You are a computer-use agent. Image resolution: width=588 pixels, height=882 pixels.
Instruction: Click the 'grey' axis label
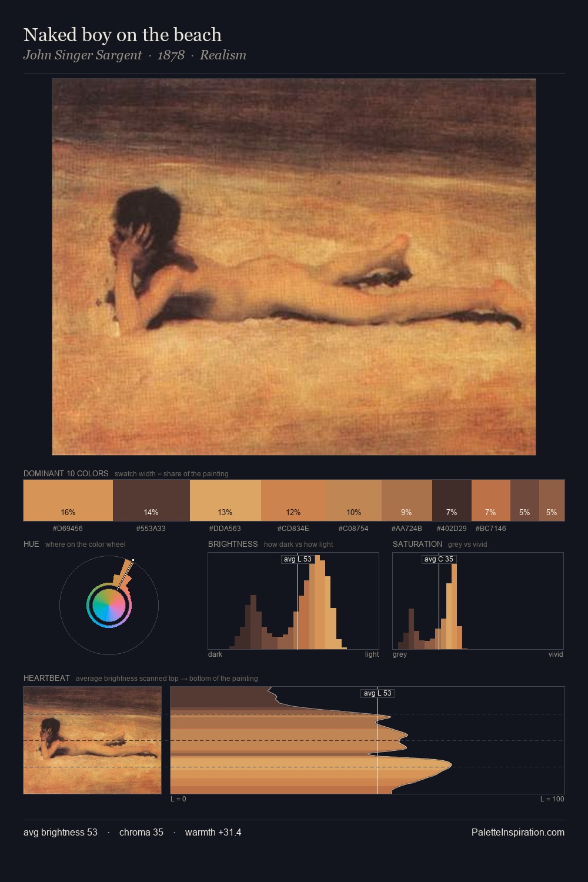pyautogui.click(x=400, y=654)
